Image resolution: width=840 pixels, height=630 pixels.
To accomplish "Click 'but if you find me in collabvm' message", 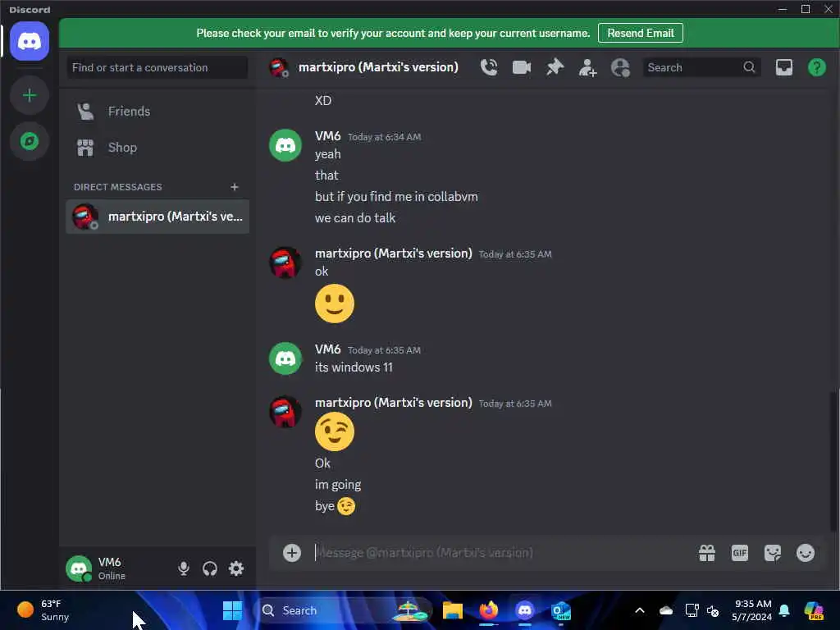I will click(396, 197).
